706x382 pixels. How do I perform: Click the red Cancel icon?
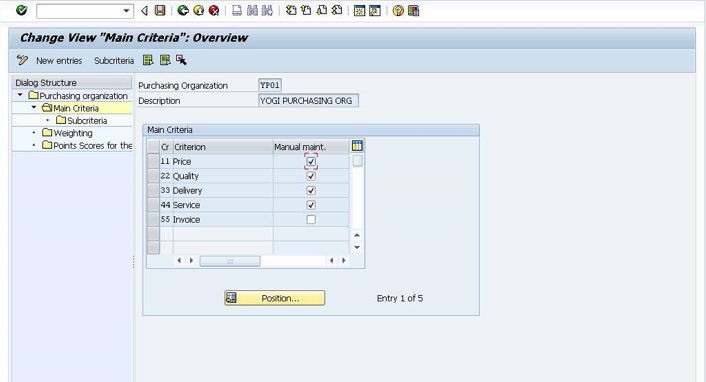point(214,10)
